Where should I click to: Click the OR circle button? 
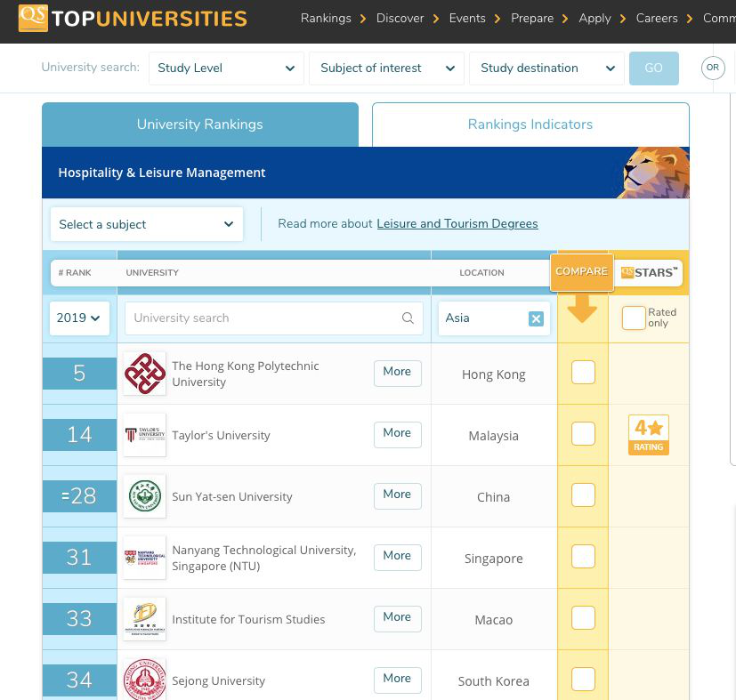pos(713,68)
